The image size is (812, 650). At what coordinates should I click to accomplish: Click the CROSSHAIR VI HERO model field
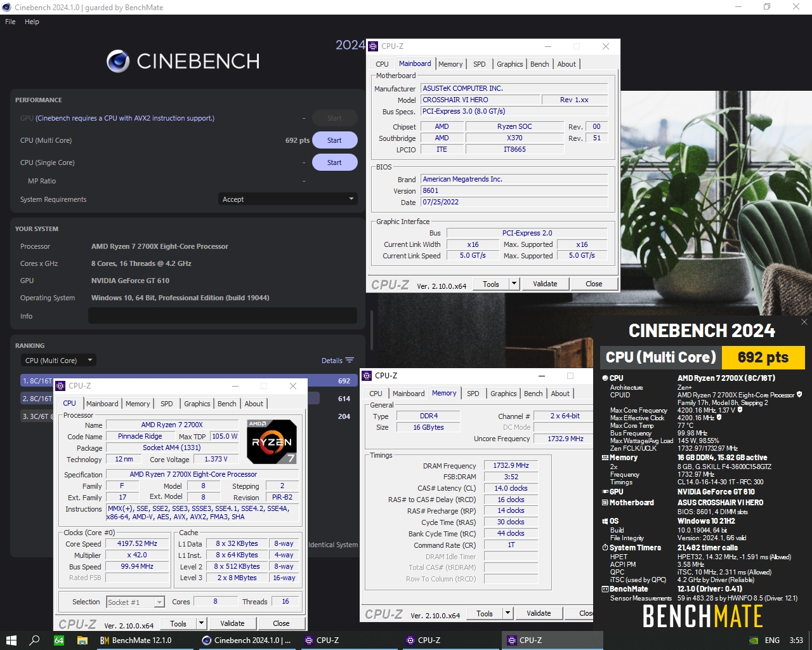point(480,100)
